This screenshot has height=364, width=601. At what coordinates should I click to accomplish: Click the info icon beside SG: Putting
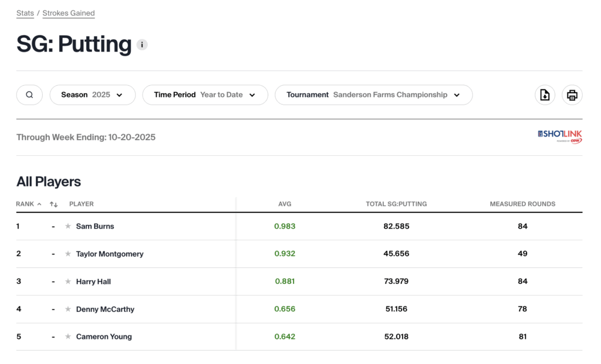tap(142, 45)
